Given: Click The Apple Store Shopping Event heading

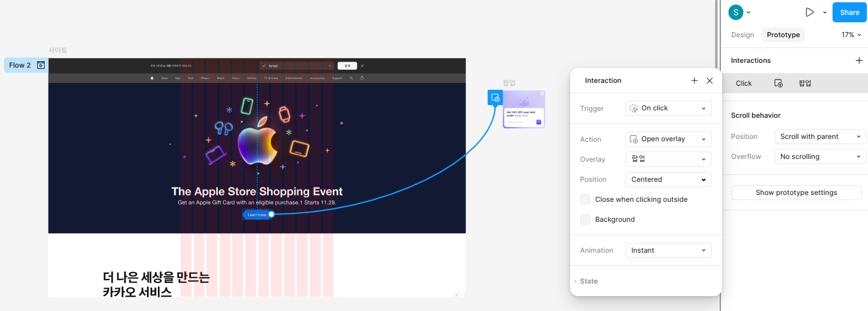Looking at the screenshot, I should click(257, 192).
